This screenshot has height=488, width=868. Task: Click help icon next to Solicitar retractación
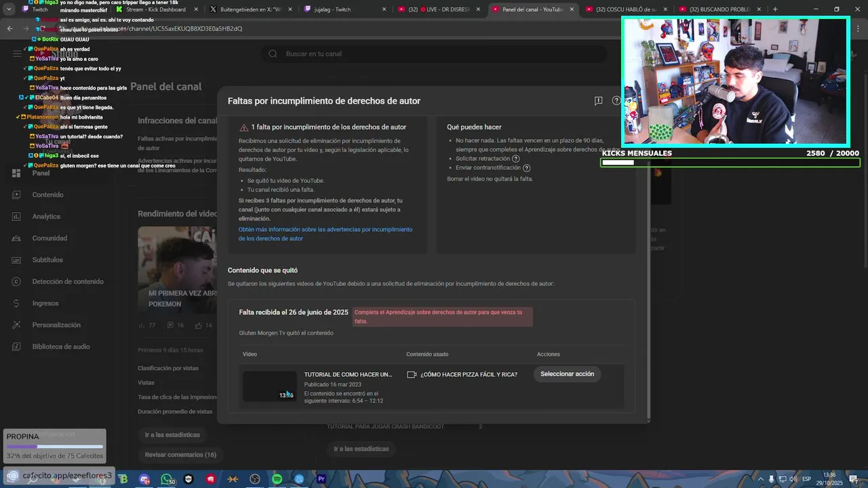[515, 159]
